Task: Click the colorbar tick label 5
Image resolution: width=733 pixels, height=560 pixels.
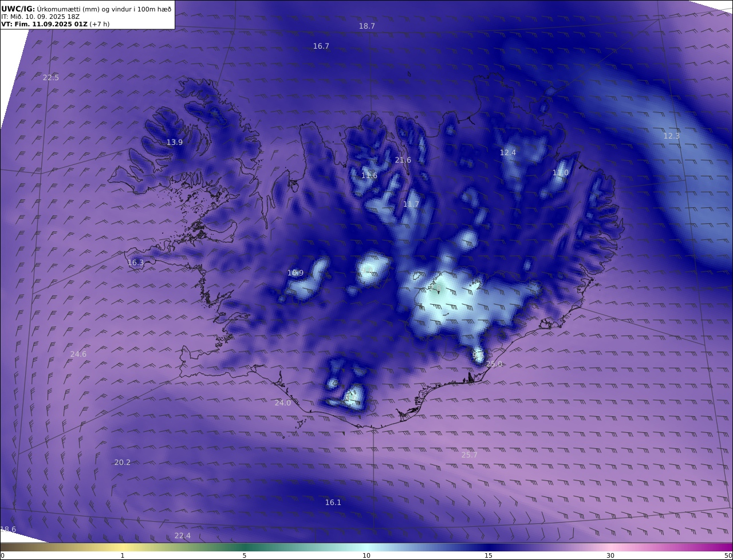Action: (x=245, y=555)
